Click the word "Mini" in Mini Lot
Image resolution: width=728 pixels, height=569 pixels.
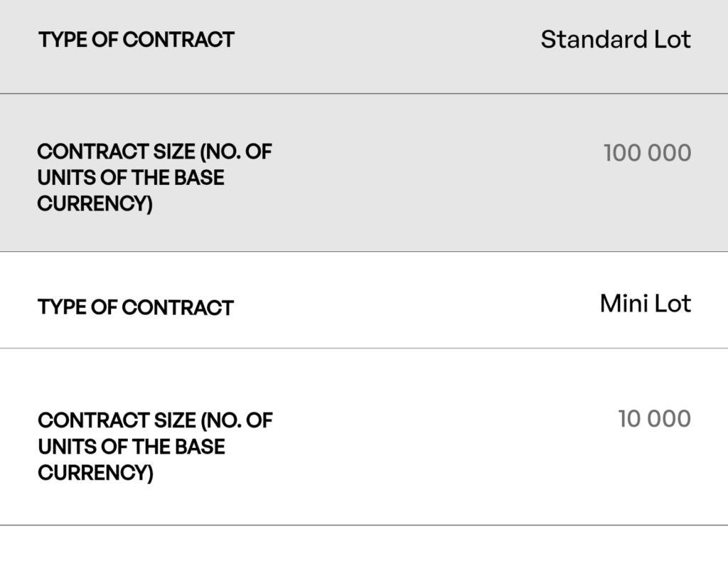(623, 304)
